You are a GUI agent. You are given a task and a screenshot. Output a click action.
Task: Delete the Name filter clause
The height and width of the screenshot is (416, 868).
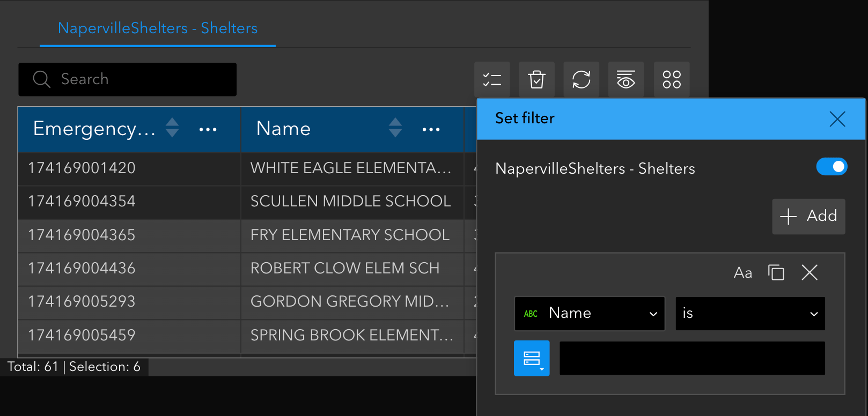[x=809, y=273]
